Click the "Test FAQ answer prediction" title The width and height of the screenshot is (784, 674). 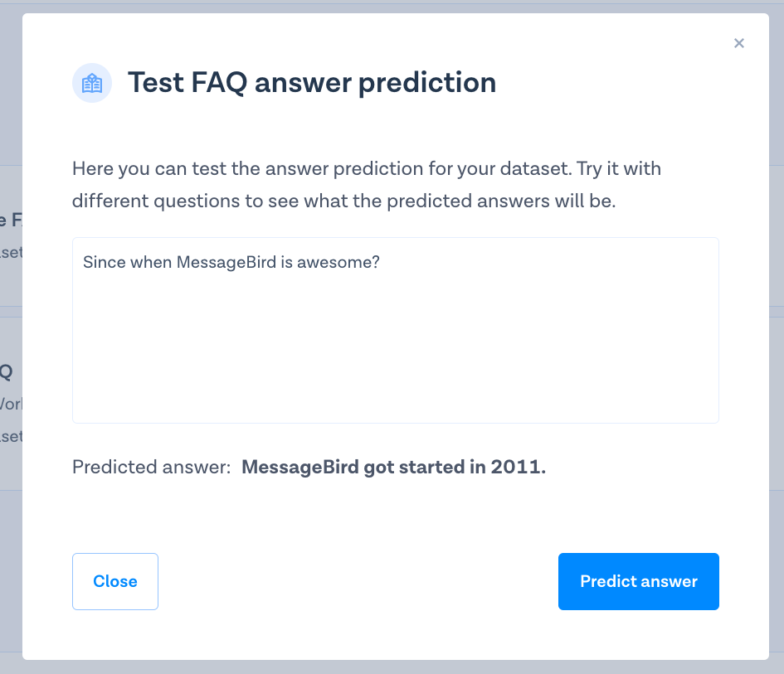pos(311,83)
